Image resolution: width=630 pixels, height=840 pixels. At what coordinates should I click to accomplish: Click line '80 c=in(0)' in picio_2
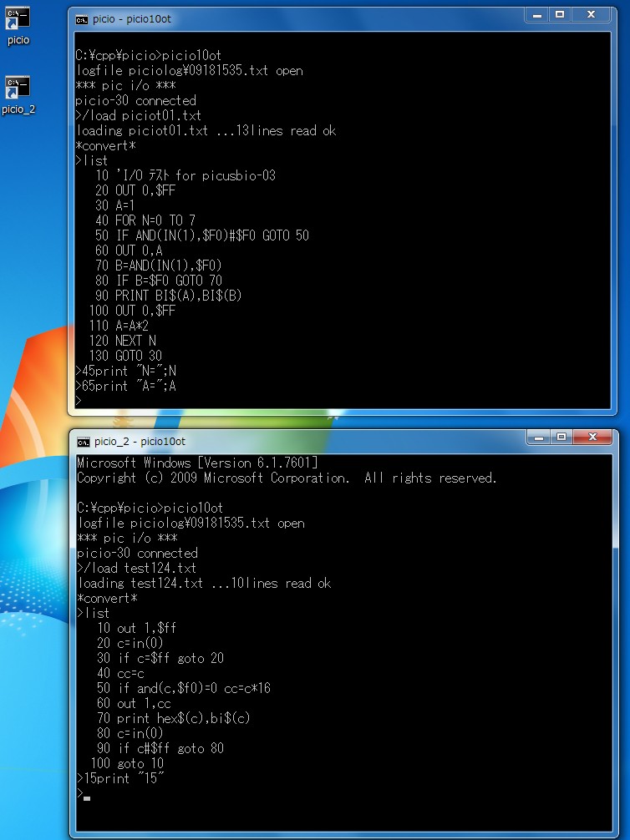click(x=130, y=733)
